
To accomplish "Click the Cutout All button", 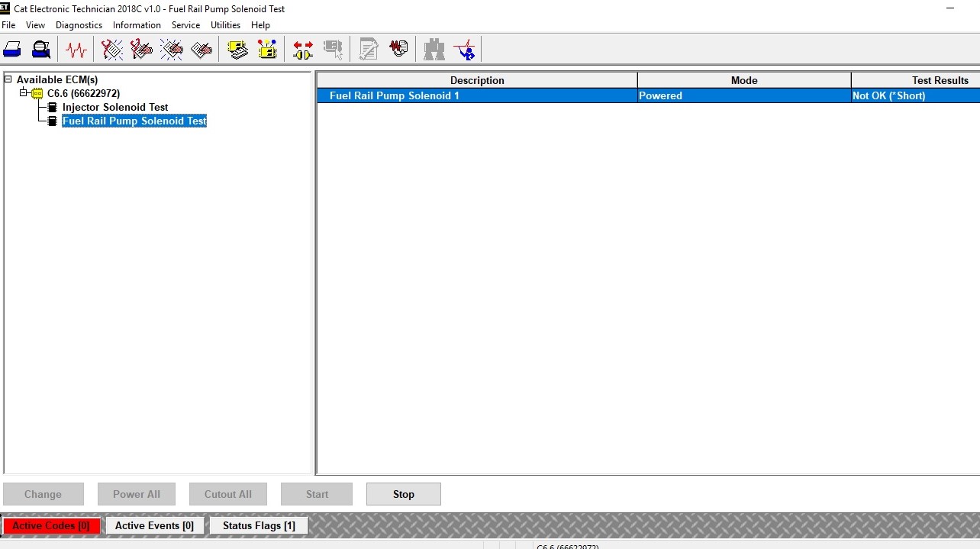I will pos(228,494).
